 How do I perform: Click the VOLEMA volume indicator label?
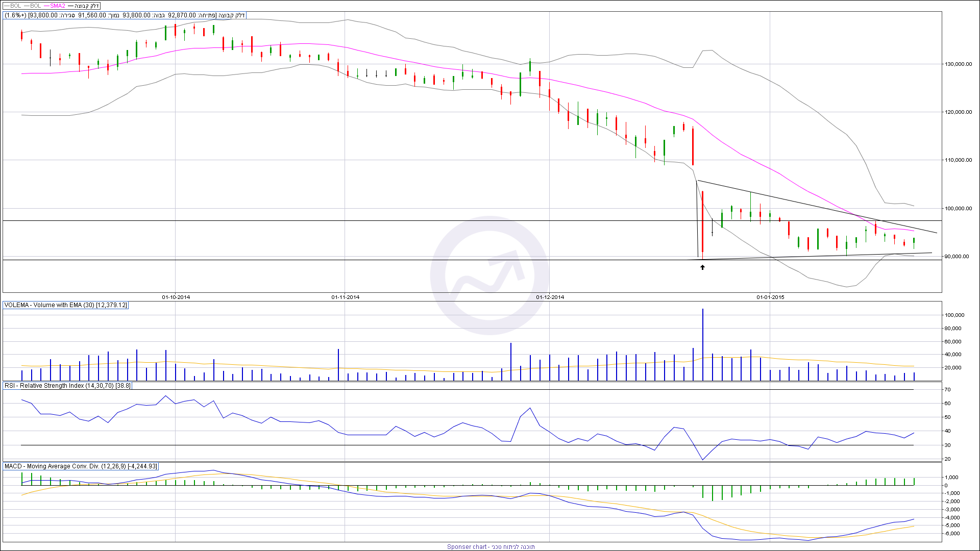pos(65,305)
